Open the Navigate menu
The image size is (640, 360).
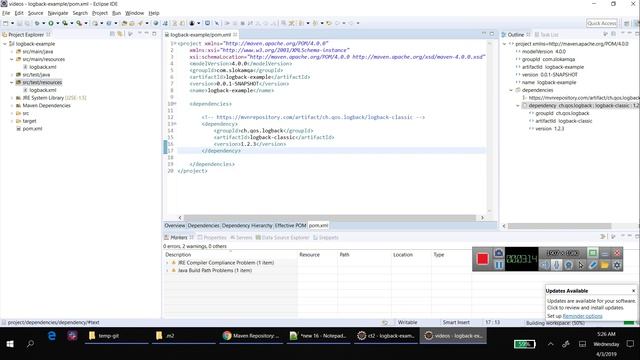click(58, 13)
